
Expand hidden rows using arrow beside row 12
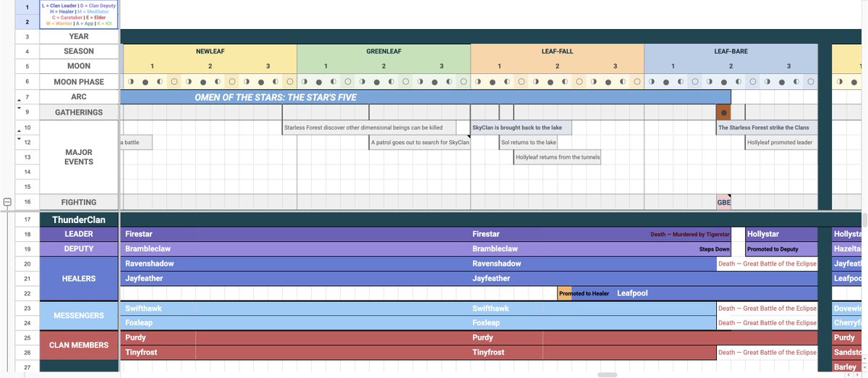[19, 138]
